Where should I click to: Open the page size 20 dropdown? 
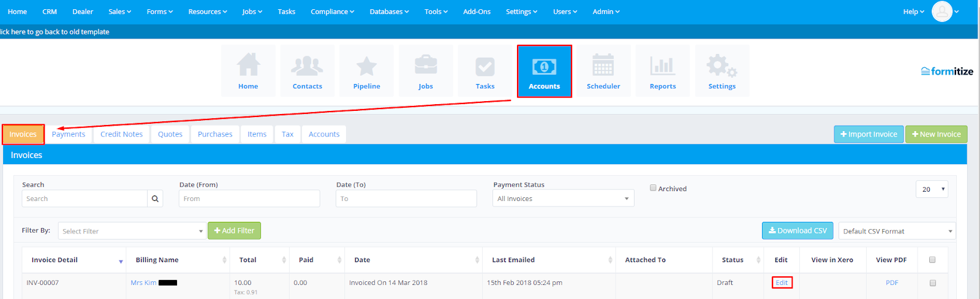click(932, 189)
